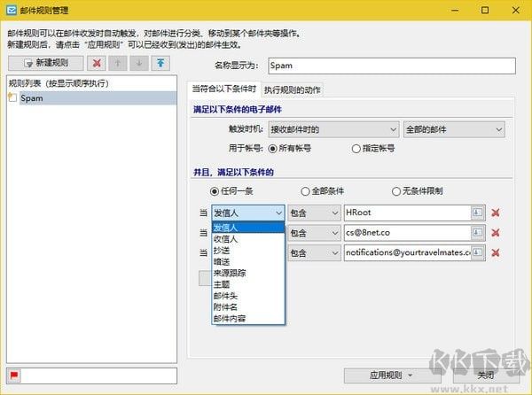Click the address book icon in the cs@8net.co field
The image size is (532, 395).
coord(477,233)
